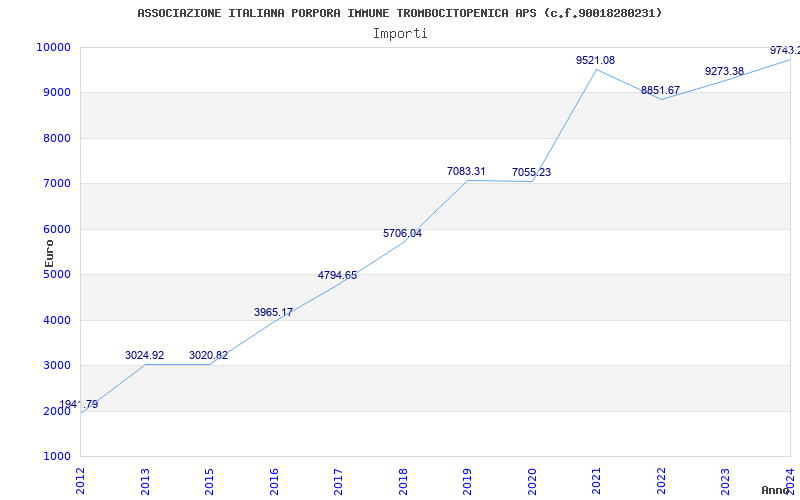Click the x-axis year 2019

tap(467, 481)
